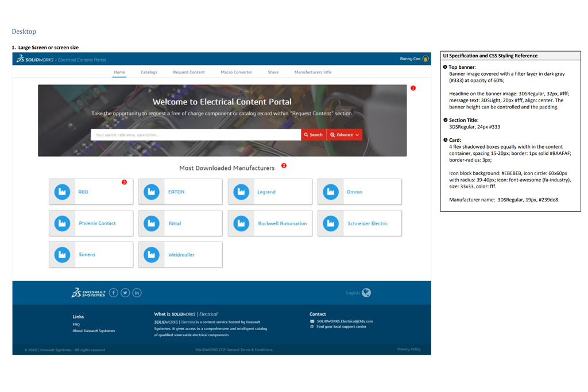Image resolution: width=588 pixels, height=392 pixels.
Task: Click the Electrical Content Portal header title
Action: (82, 60)
